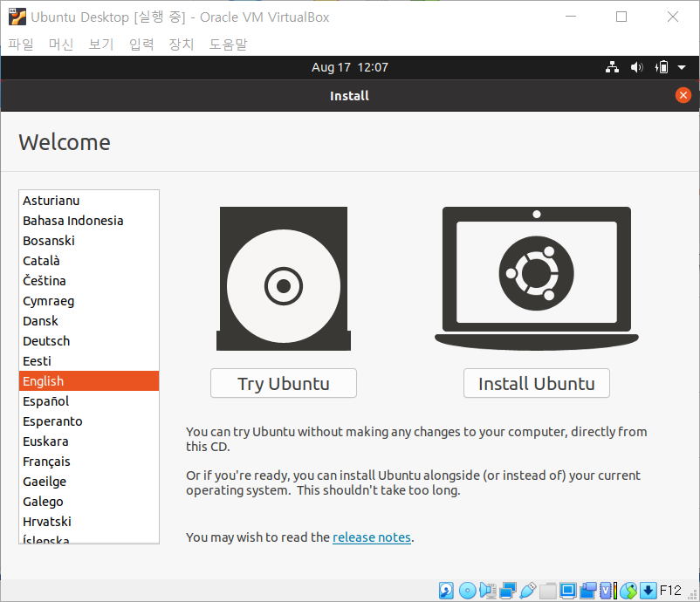Select Español language
The height and width of the screenshot is (602, 700).
[x=89, y=401]
